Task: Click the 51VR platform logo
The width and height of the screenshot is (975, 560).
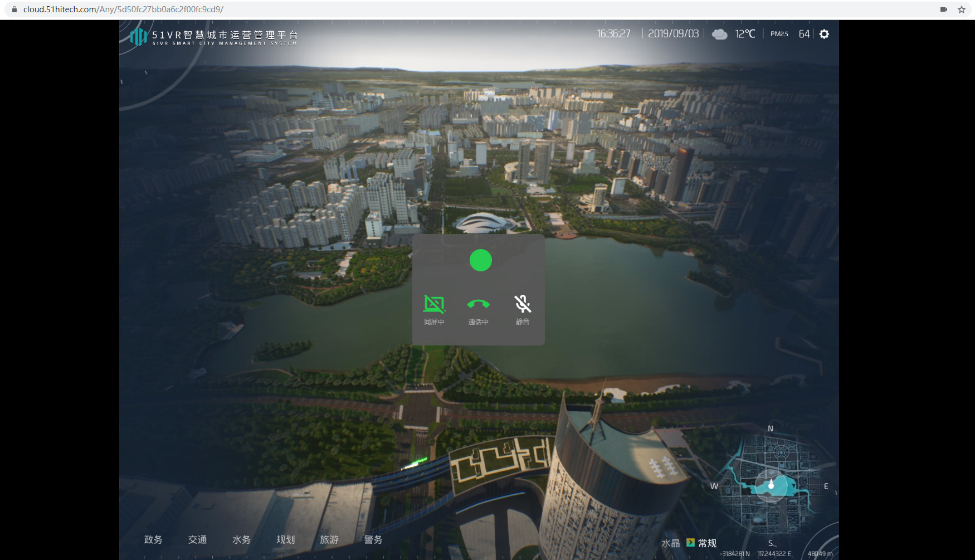Action: (138, 37)
